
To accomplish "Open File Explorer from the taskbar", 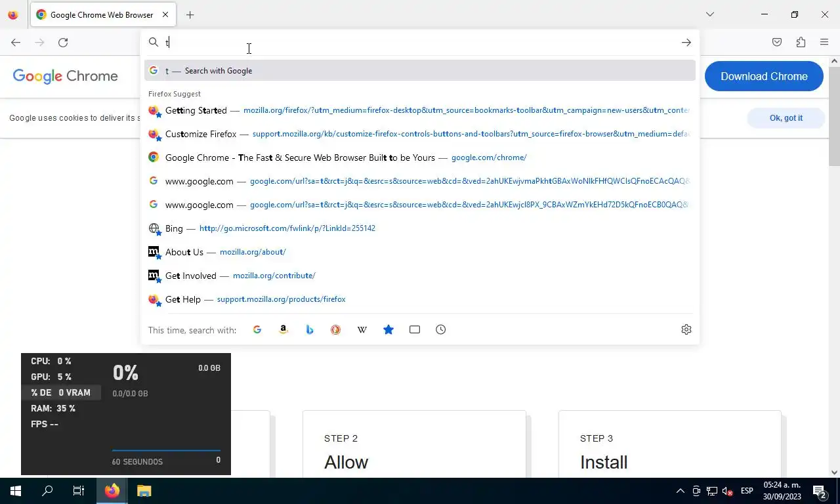I will [x=144, y=491].
